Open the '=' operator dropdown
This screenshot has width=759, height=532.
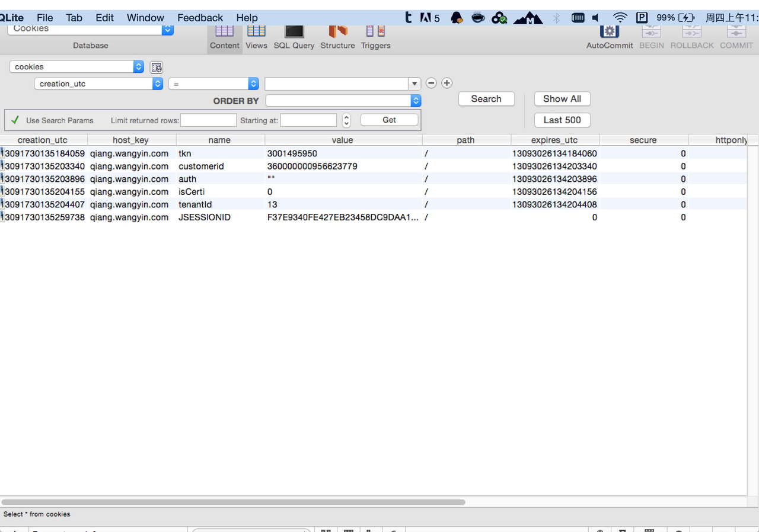coord(213,84)
